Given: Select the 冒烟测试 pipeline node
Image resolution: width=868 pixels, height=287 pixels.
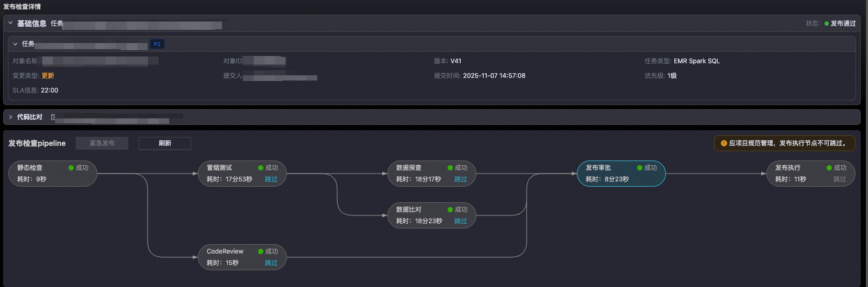Looking at the screenshot, I should 230,174.
